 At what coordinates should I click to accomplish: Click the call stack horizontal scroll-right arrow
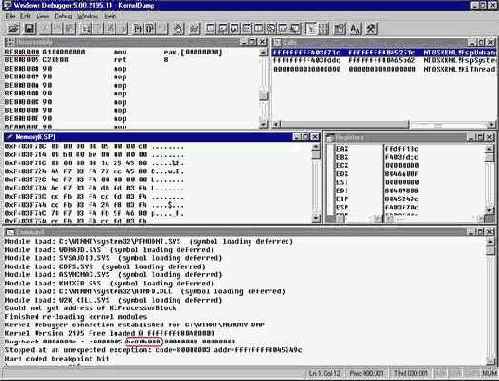[x=491, y=125]
